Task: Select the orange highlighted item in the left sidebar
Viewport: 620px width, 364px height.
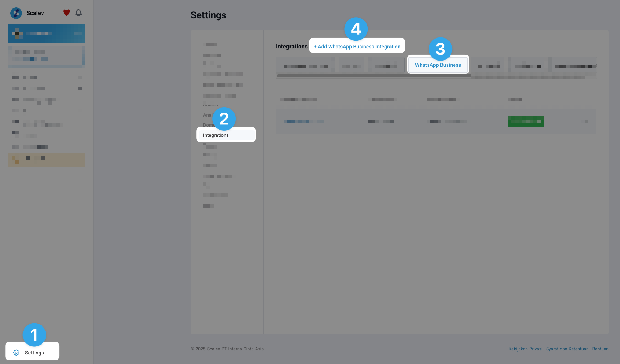Action: (47, 160)
